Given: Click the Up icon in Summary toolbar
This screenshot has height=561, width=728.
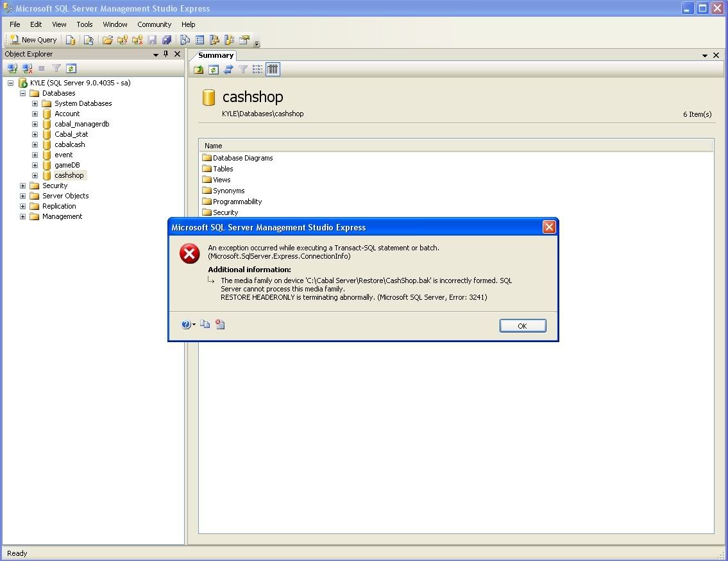Looking at the screenshot, I should (x=199, y=69).
